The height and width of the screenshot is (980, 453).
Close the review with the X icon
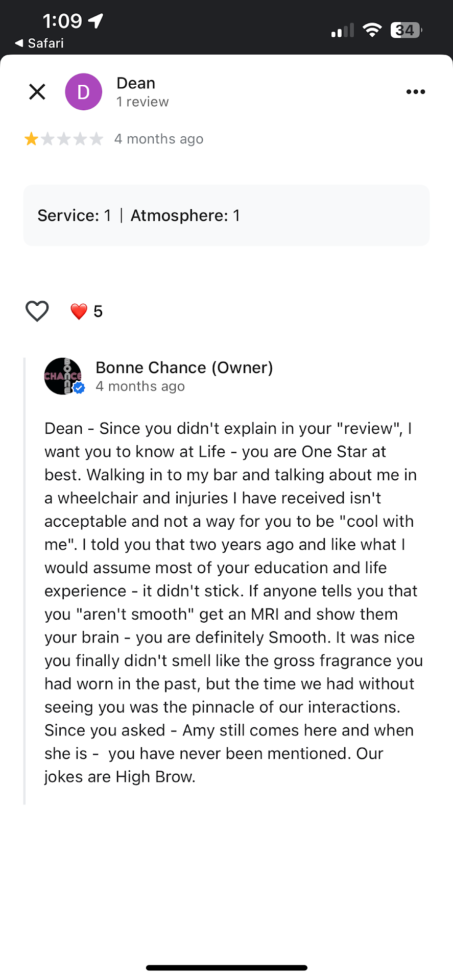point(37,92)
